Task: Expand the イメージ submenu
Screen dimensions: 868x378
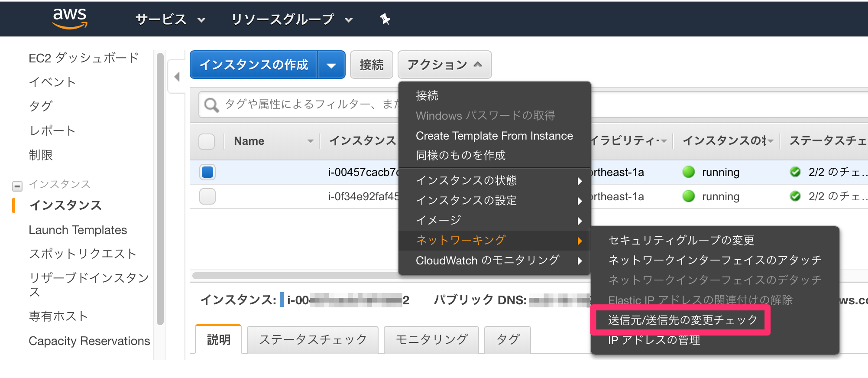Action: coord(494,220)
